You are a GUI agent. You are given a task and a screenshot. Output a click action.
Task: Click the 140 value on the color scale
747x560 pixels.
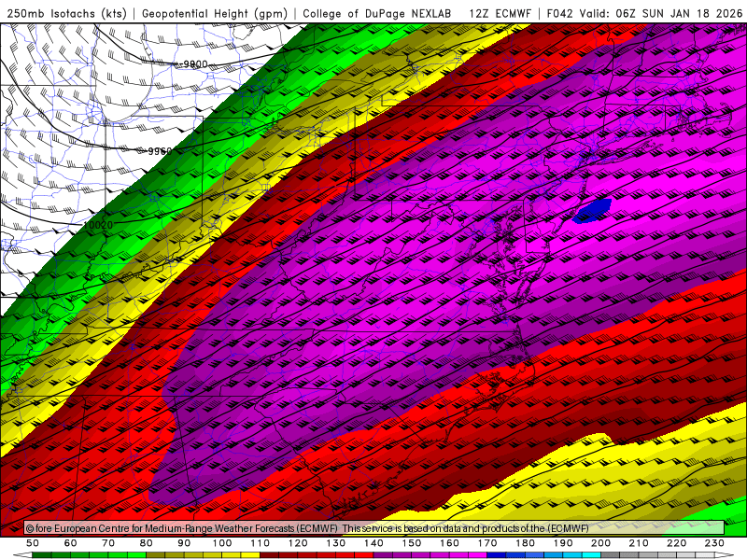[373, 543]
